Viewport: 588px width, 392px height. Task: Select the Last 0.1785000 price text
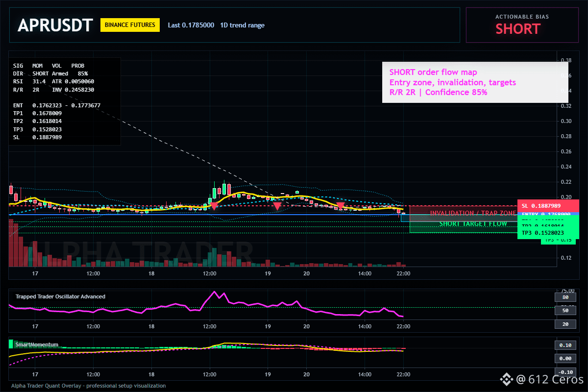click(191, 25)
